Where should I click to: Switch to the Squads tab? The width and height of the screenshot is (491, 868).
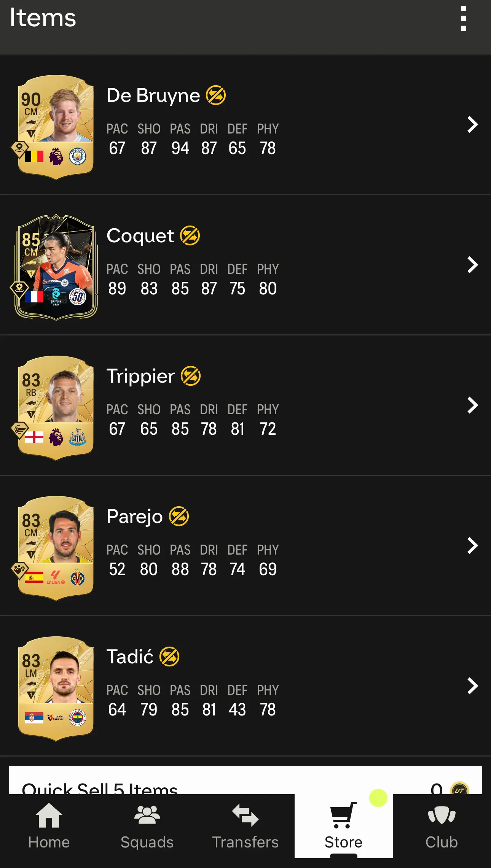click(x=147, y=826)
